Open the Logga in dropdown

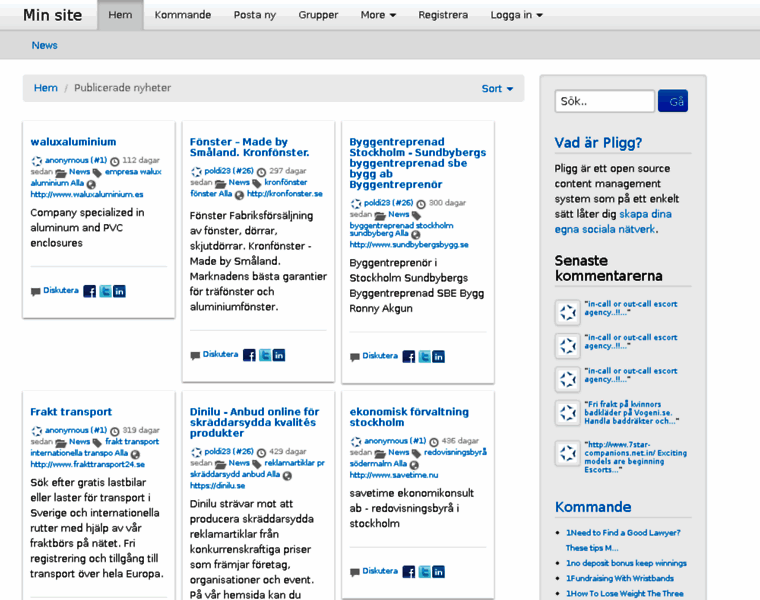pos(516,15)
